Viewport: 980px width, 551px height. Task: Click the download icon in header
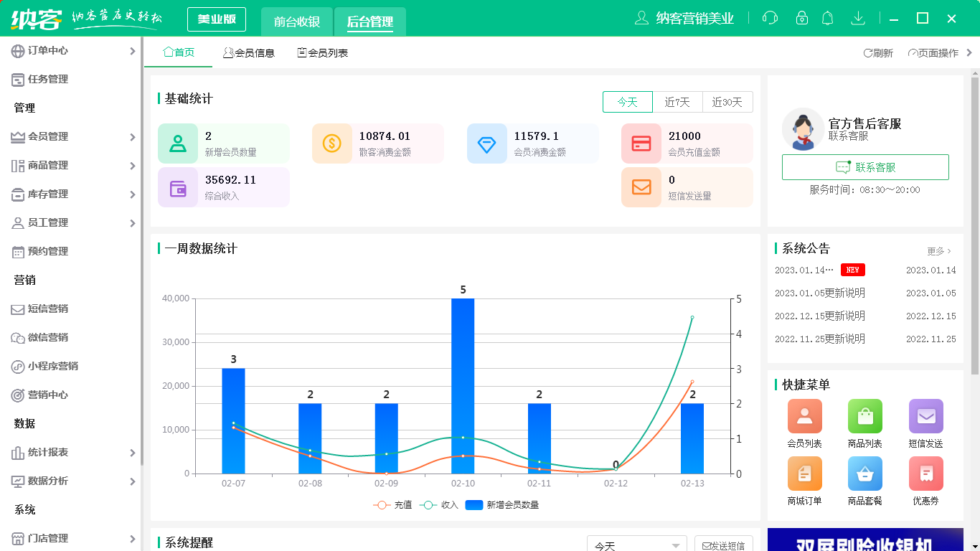[857, 18]
